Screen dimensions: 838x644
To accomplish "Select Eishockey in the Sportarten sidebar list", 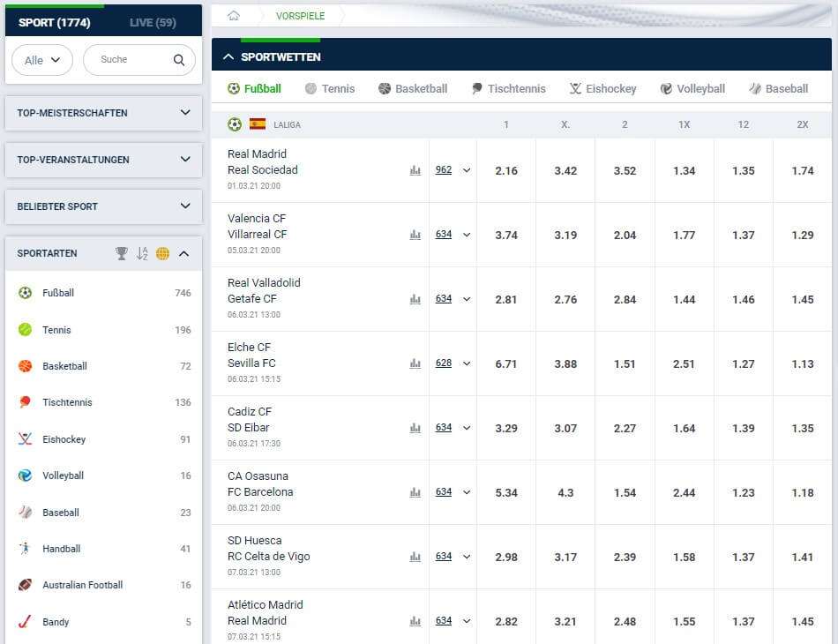I will pyautogui.click(x=104, y=439).
